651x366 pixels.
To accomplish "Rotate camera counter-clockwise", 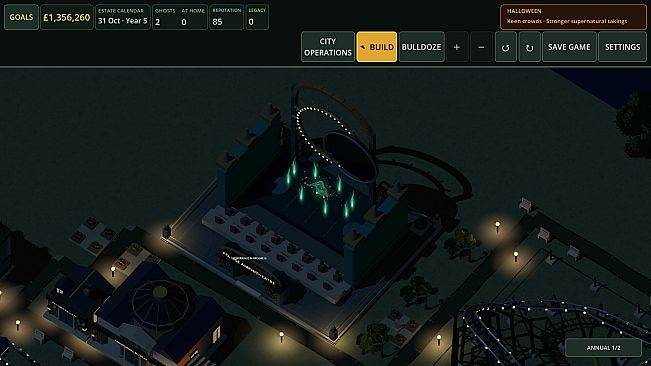I will coord(506,47).
